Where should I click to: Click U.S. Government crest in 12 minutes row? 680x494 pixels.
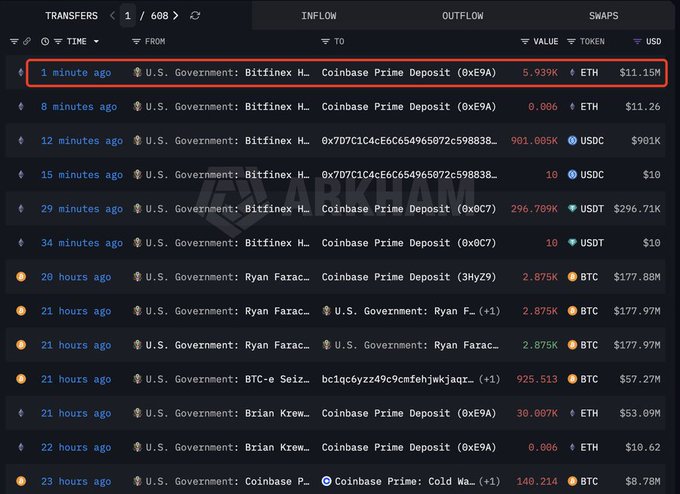137,141
